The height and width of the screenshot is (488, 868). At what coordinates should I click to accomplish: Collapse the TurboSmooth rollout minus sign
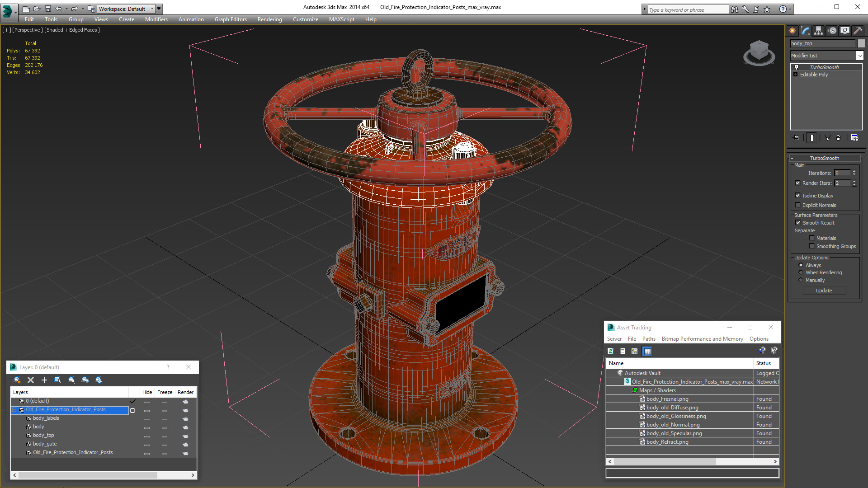click(792, 158)
